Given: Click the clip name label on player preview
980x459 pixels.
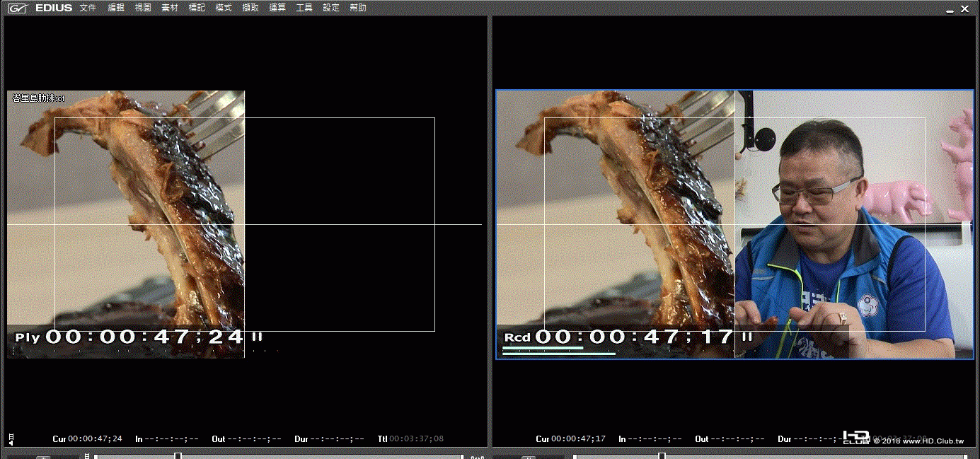Looking at the screenshot, I should (39, 98).
